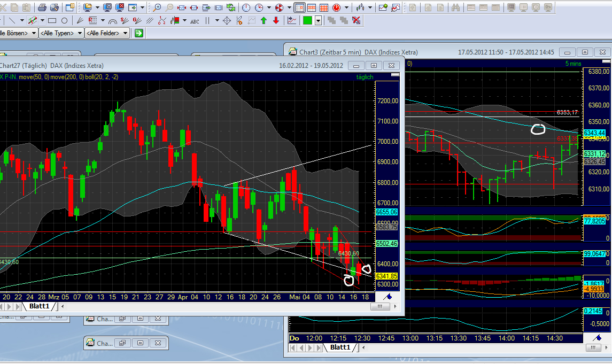Click the 6341,85 yellow price label
Viewport: 612px width, 364px height.
click(x=386, y=276)
